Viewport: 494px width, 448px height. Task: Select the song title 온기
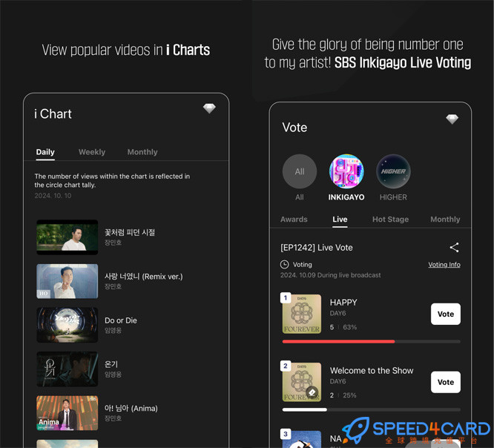click(x=111, y=364)
